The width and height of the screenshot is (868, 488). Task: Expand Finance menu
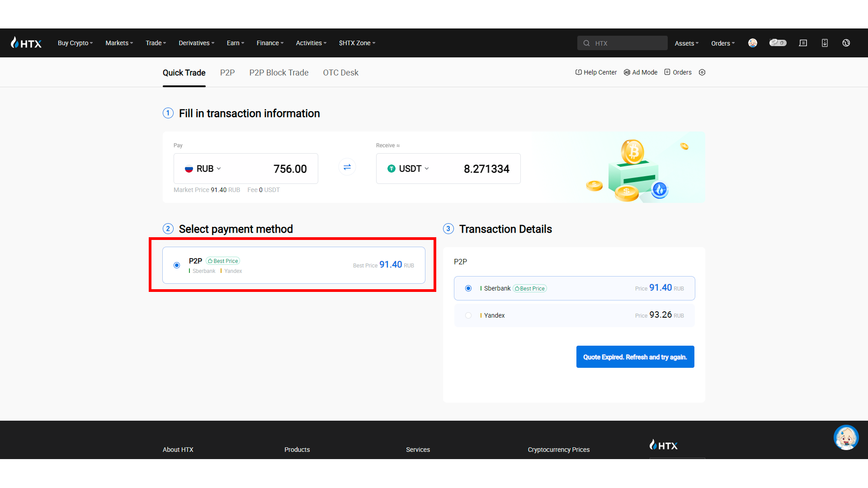click(270, 43)
